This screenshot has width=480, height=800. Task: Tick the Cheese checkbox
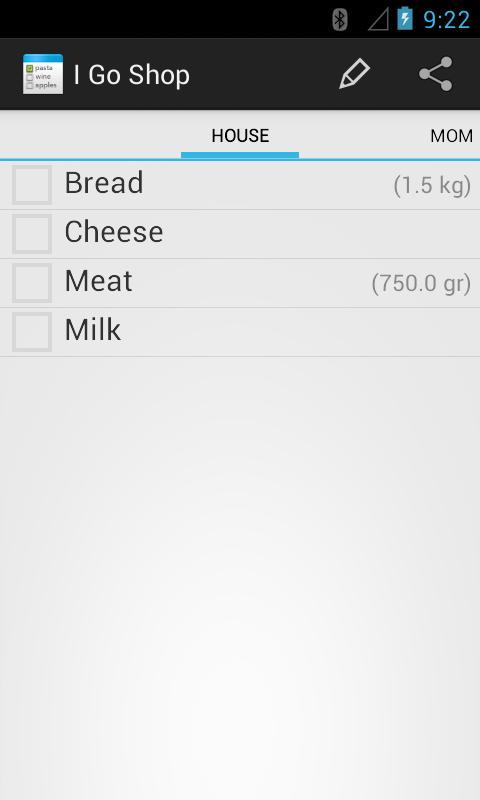[x=32, y=234]
